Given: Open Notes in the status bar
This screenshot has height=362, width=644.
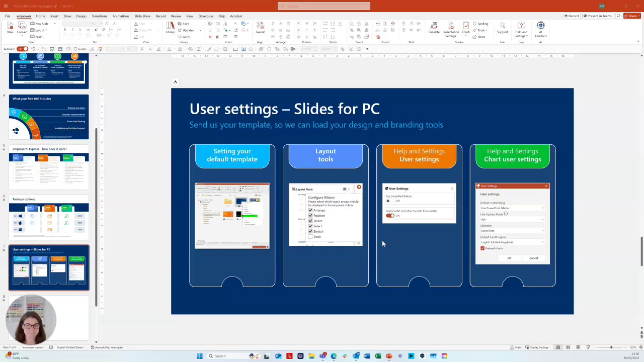Looking at the screenshot, I should [x=516, y=347].
